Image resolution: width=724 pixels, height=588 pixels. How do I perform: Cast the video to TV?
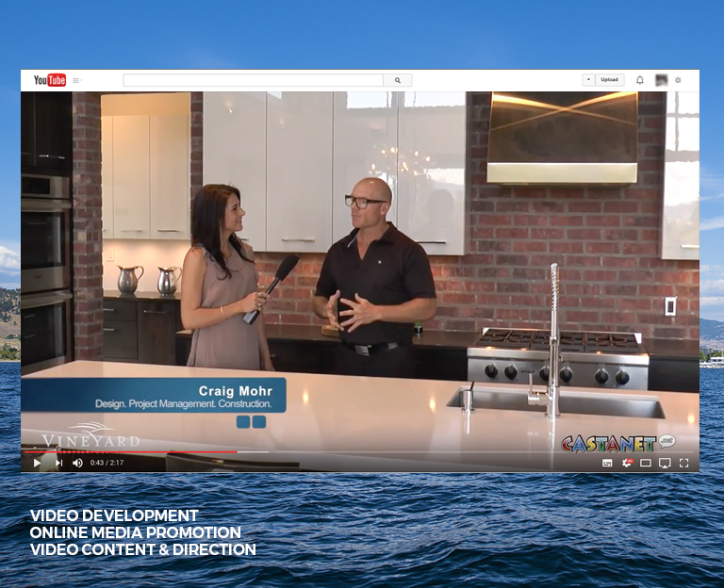(x=665, y=463)
